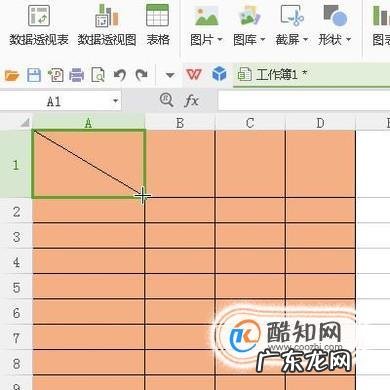Image resolution: width=390 pixels, height=390 pixels.
Task: Click the Open folder icon
Action: [x=12, y=75]
